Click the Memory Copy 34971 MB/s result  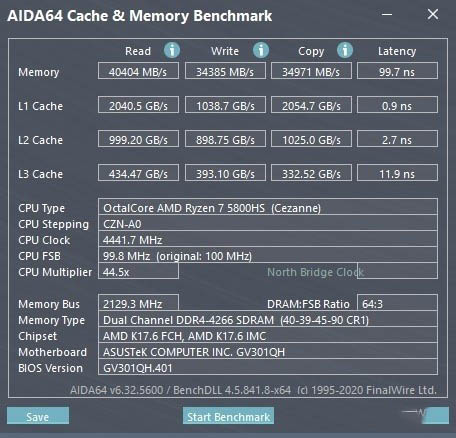click(311, 71)
